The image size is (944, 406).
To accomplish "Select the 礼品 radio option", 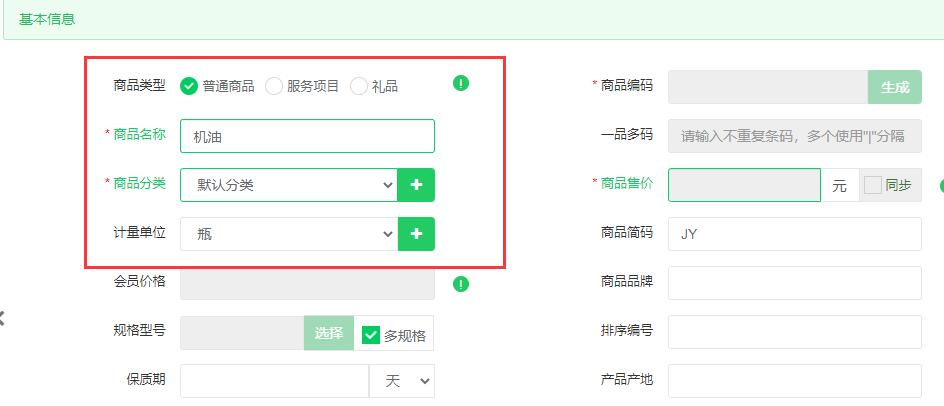I will point(359,86).
